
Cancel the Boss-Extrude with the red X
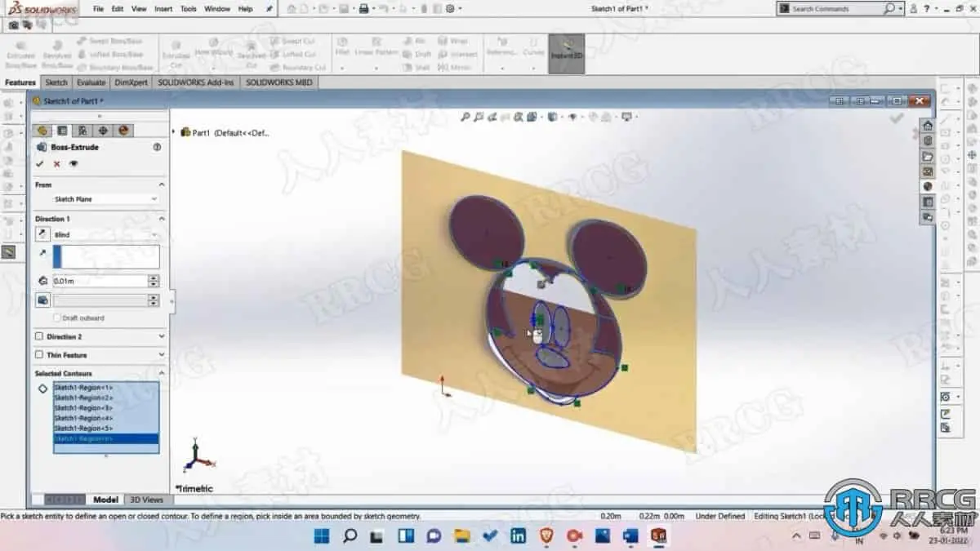tap(57, 164)
